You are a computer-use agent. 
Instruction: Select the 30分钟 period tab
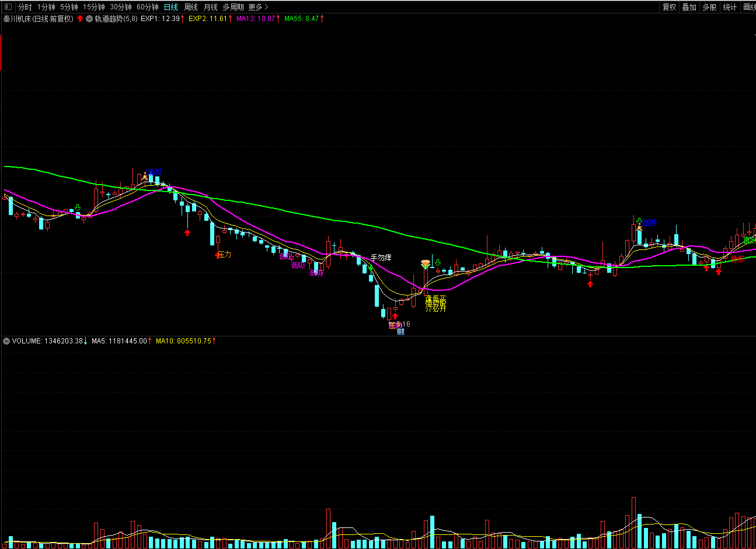121,7
